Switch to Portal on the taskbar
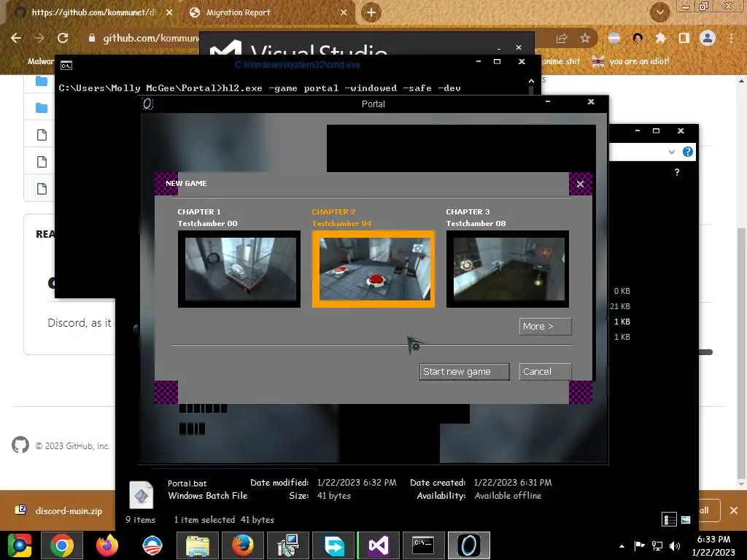The image size is (747, 560). coord(469,545)
